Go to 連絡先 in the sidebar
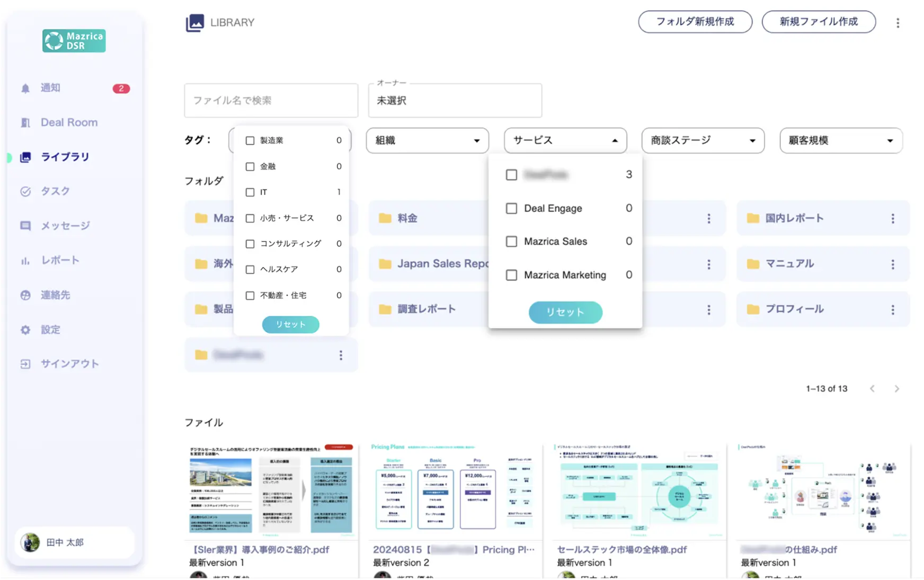This screenshot has width=924, height=580. pos(55,295)
